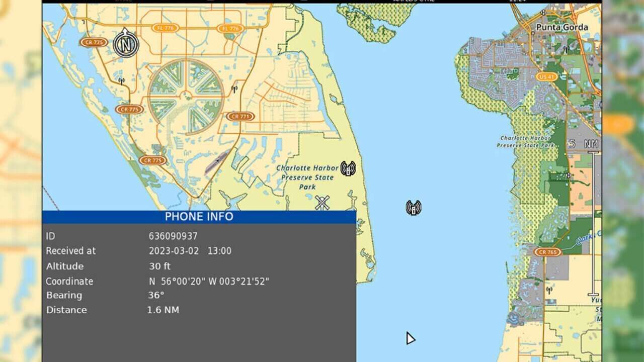The height and width of the screenshot is (362, 644).
Task: Select the antenna tower icon below CR 765
Action: 549,290
